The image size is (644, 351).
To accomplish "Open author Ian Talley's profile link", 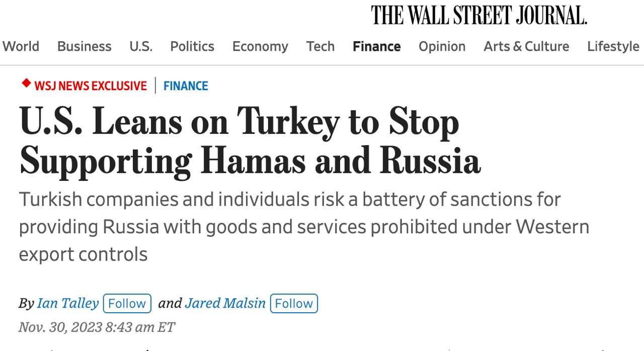I will click(x=67, y=303).
